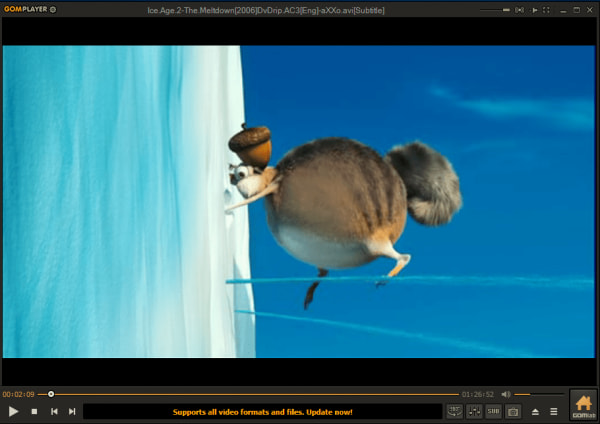Skip to the previous track
Image resolution: width=600 pixels, height=424 pixels.
(54, 411)
